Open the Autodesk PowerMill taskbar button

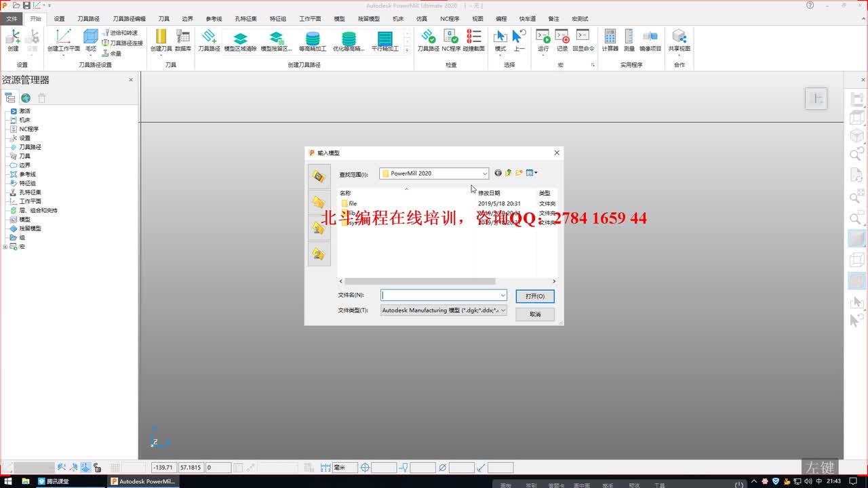pyautogui.click(x=143, y=481)
